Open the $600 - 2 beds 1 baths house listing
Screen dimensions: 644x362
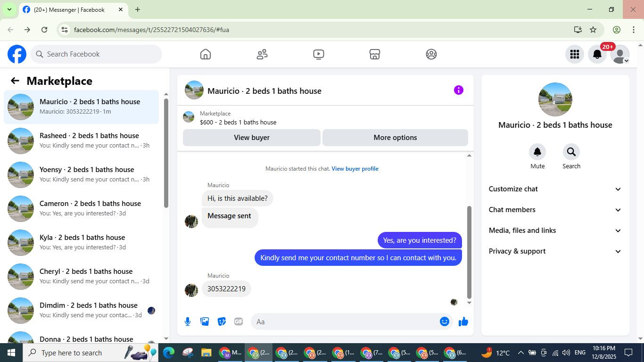click(x=238, y=122)
